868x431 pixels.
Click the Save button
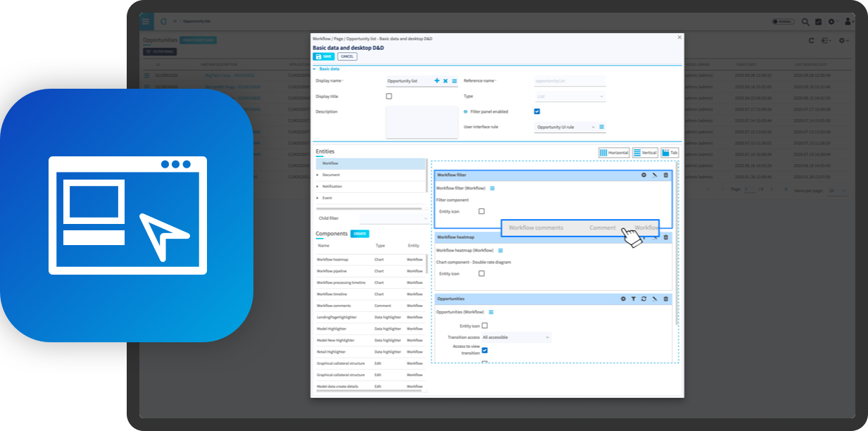[x=324, y=56]
